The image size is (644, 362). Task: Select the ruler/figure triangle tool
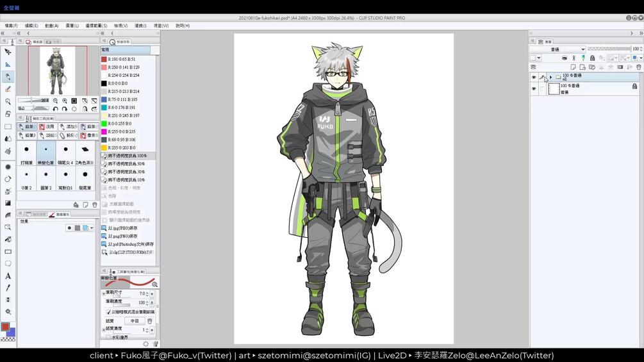click(8, 65)
